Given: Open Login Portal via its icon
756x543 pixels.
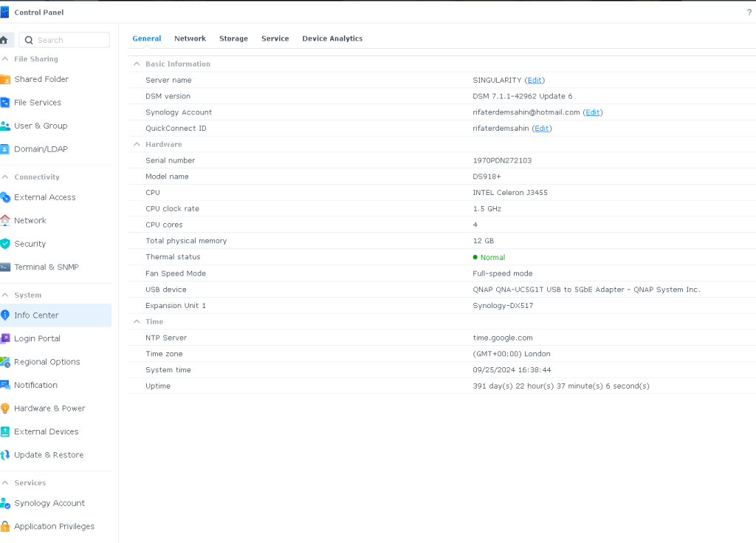Looking at the screenshot, I should (x=5, y=338).
